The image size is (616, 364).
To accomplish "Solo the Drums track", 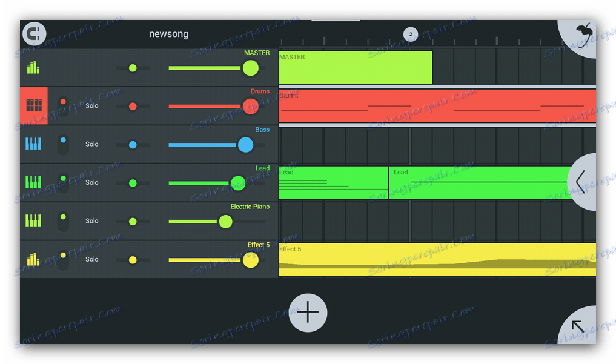I will coord(92,105).
